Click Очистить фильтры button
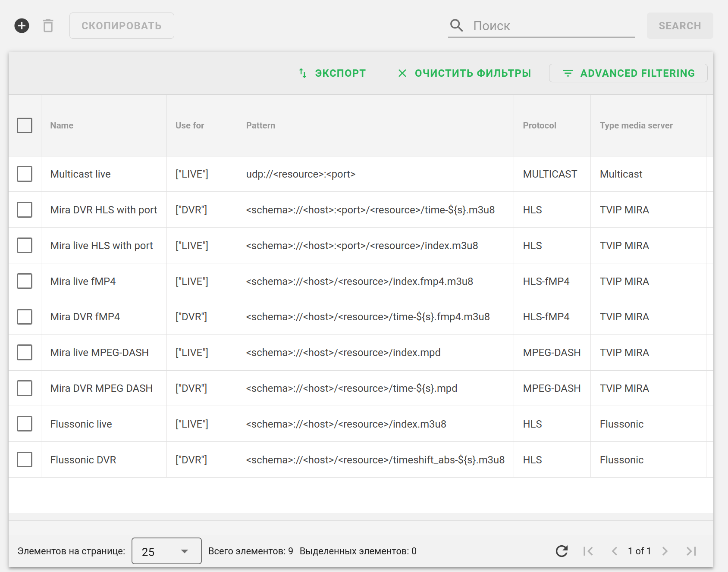 (x=464, y=73)
